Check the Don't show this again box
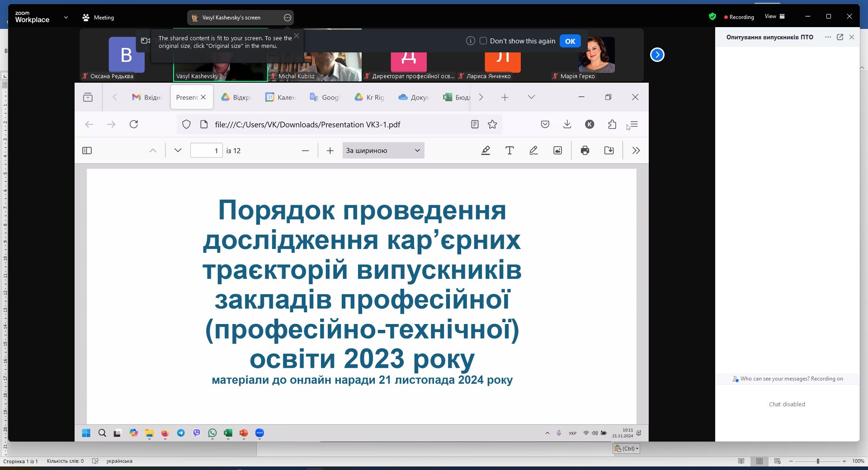This screenshot has height=470, width=868. coord(483,41)
